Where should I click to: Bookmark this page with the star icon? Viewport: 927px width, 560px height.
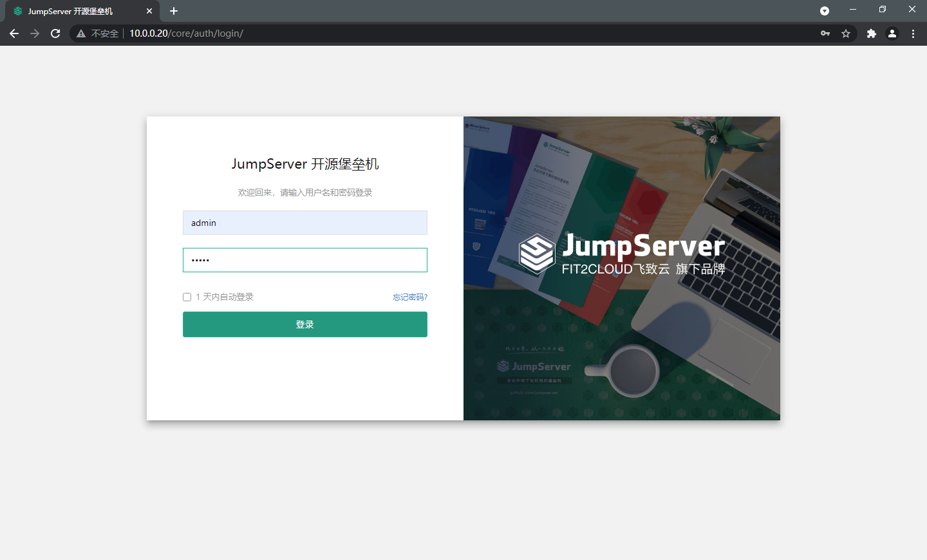(846, 33)
